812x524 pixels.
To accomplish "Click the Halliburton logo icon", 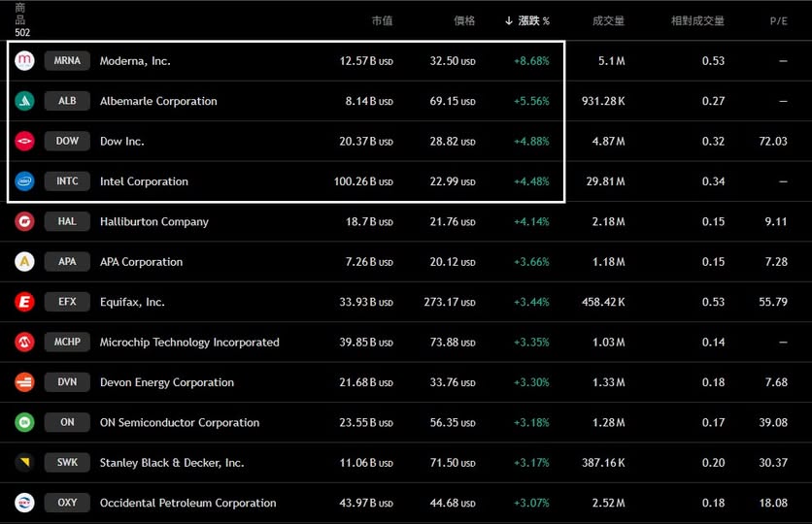I will (24, 222).
